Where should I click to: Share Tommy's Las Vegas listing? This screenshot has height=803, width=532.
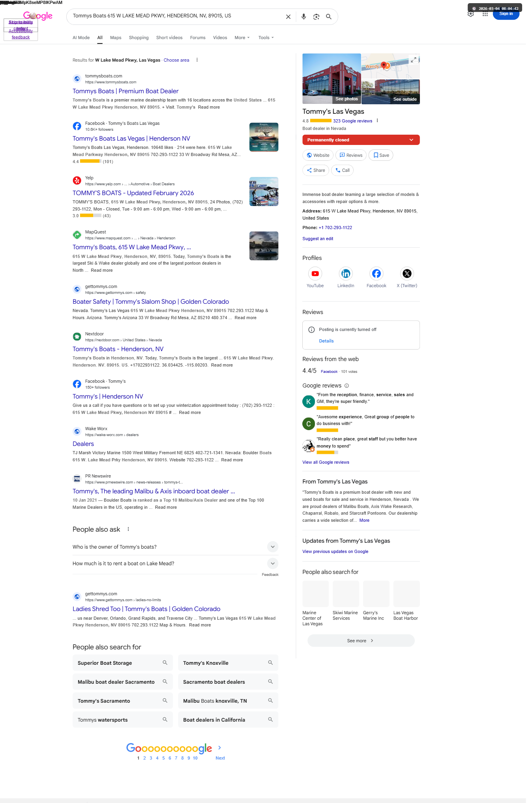[x=316, y=170]
